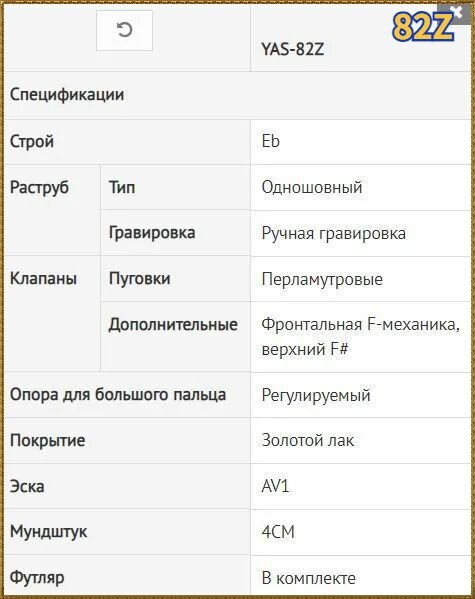
Task: Click the Дополнительные sub-label
Action: [173, 324]
